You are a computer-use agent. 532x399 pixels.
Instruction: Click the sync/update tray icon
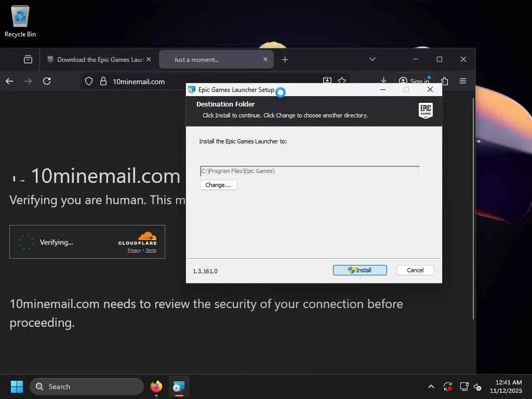[x=447, y=387]
